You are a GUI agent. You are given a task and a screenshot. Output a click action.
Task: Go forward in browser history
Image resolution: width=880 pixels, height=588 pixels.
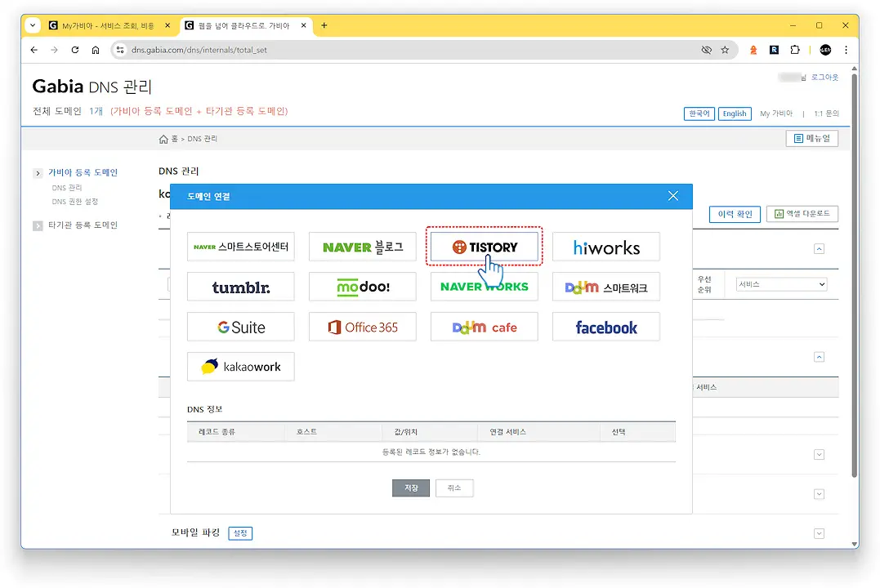[55, 50]
